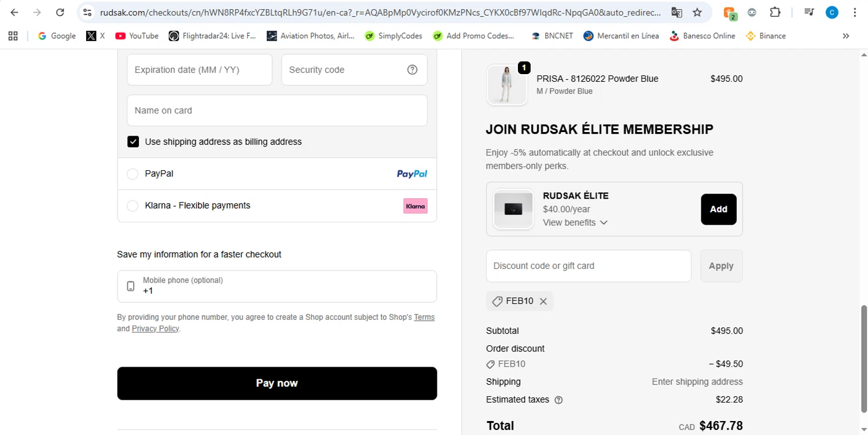The width and height of the screenshot is (868, 435).
Task: Open the Google bookmark
Action: coord(57,36)
